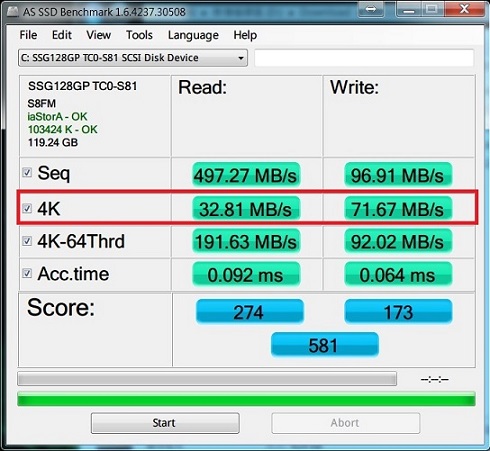490x451 pixels.
Task: Click the --:--:-- elapsed time indicator
Action: point(434,379)
